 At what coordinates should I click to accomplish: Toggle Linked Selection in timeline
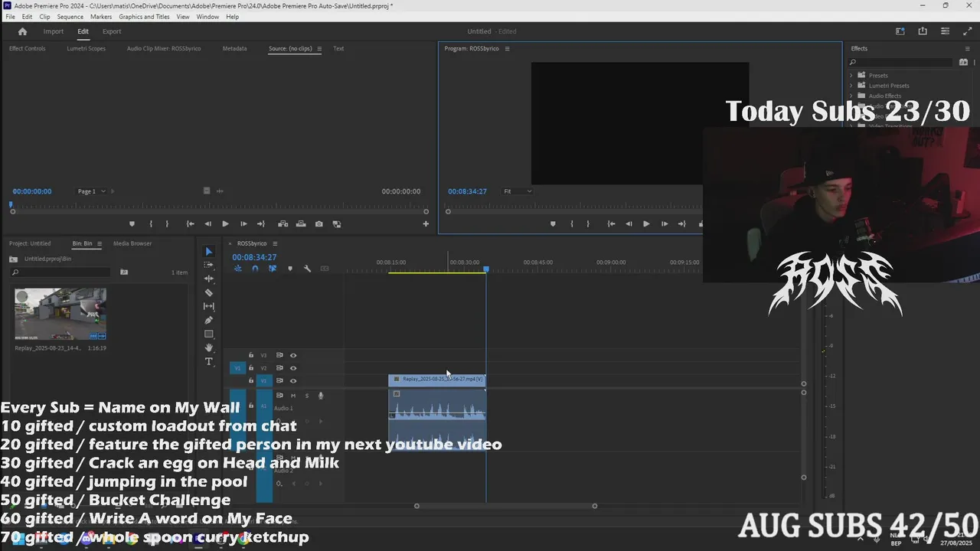272,269
